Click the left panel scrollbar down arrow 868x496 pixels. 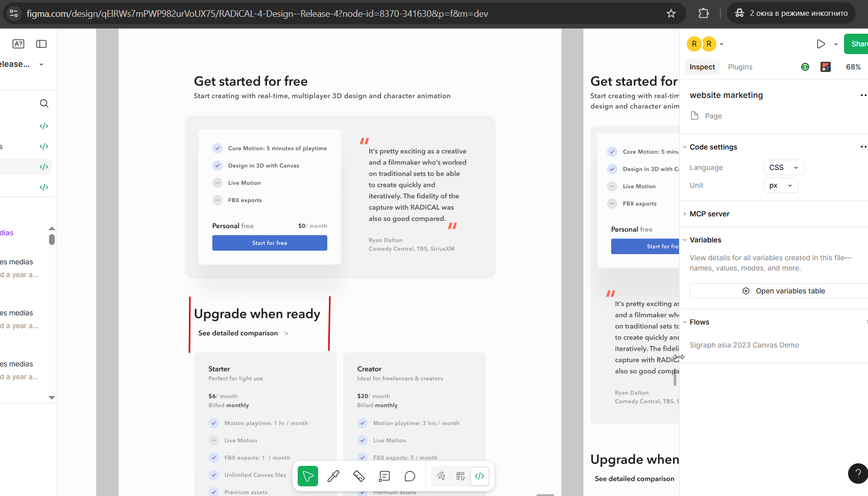tap(52, 398)
